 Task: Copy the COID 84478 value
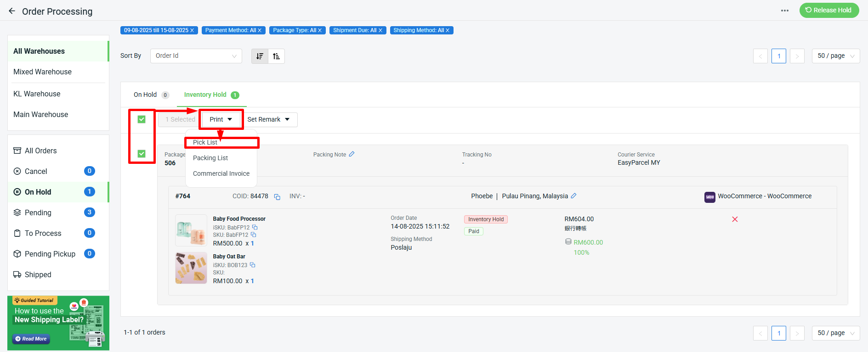(x=277, y=196)
